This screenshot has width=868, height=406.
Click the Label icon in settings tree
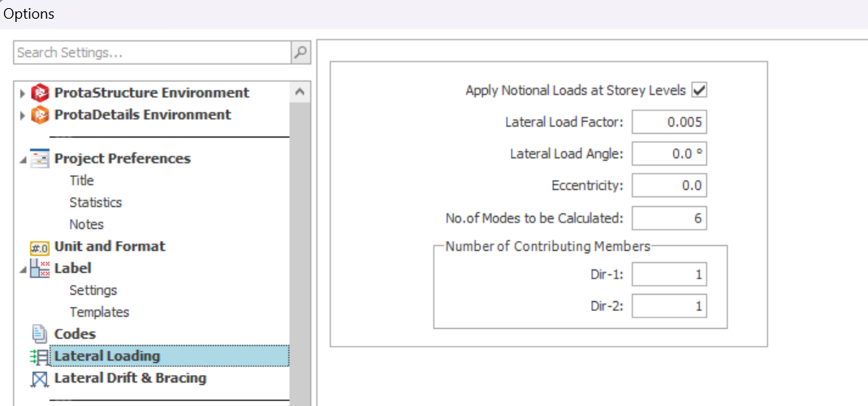[x=40, y=269]
